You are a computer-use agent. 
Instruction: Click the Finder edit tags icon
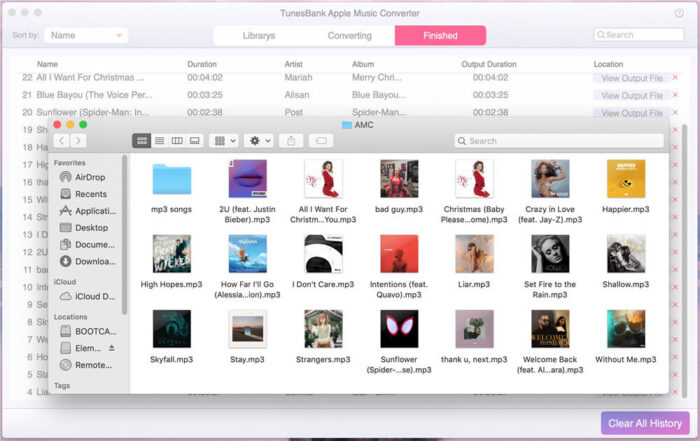coord(322,141)
